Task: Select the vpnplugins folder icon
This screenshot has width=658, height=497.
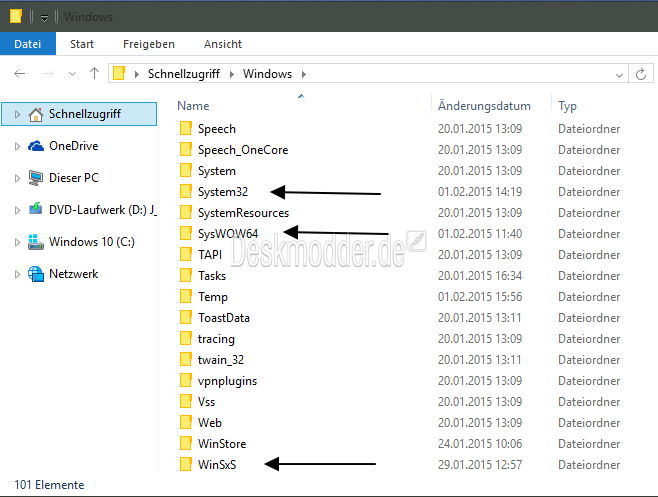Action: [x=186, y=380]
